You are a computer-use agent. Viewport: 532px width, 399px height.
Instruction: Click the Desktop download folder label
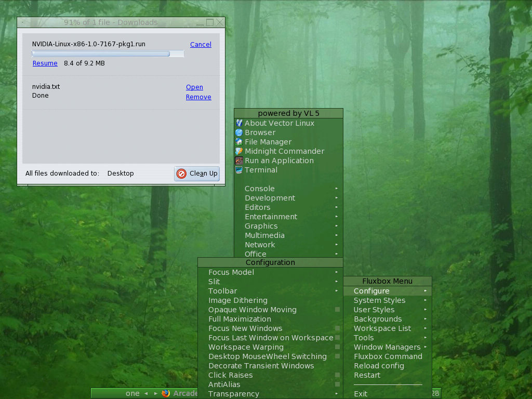pos(121,174)
